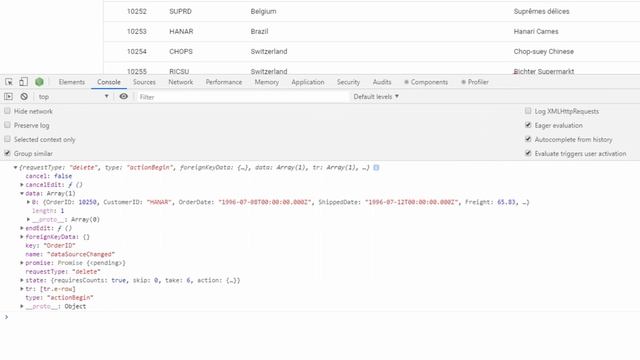Expand the state requiresCounts entry
This screenshot has width=640, height=360.
point(22,280)
